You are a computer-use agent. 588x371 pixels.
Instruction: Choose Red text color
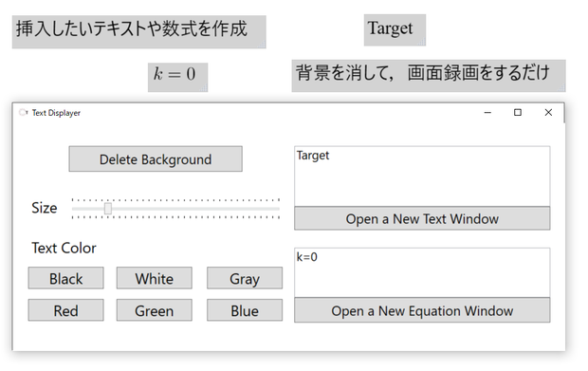point(66,310)
